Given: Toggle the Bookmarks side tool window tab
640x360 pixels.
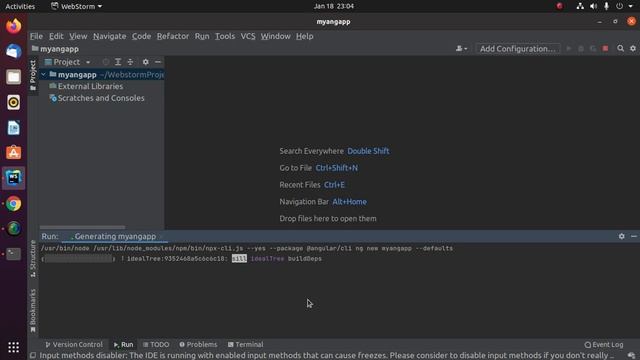Looking at the screenshot, I should 33,311.
